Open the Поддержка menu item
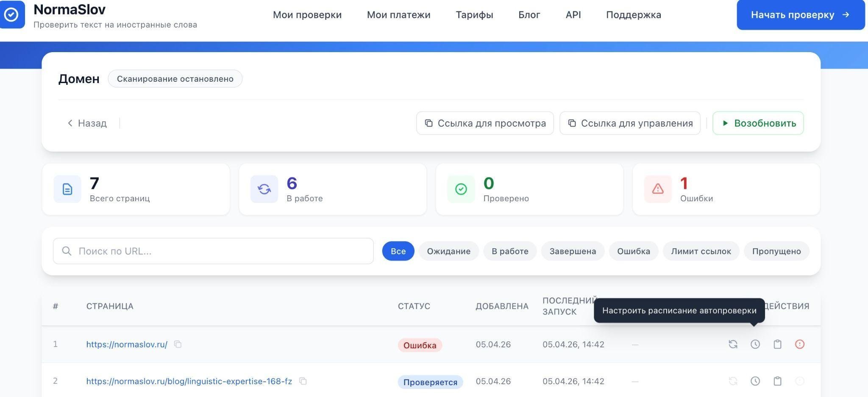This screenshot has height=397, width=868. tap(633, 15)
